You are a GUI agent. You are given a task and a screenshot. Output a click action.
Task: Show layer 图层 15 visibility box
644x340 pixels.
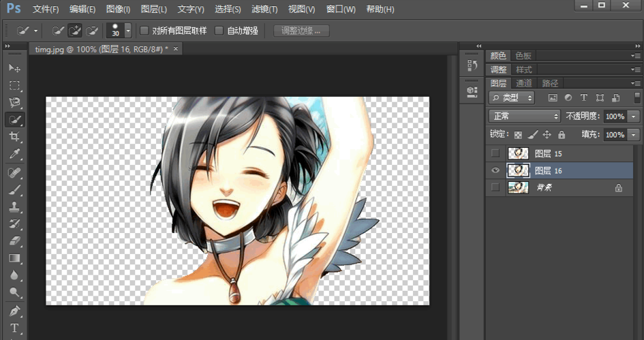click(495, 153)
